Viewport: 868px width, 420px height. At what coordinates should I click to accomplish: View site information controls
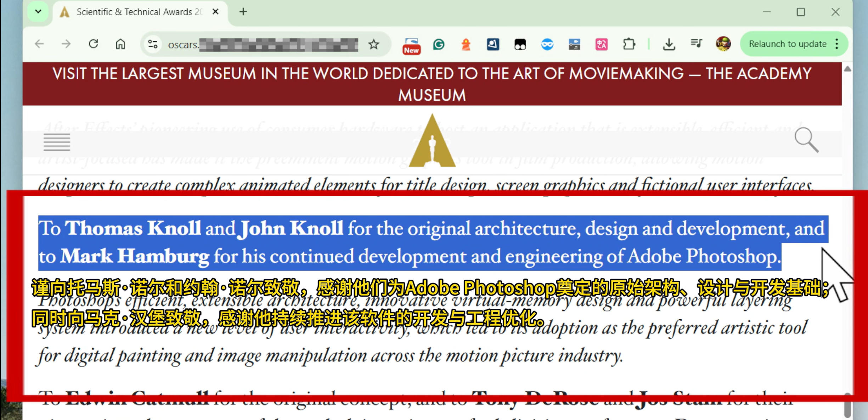point(153,44)
